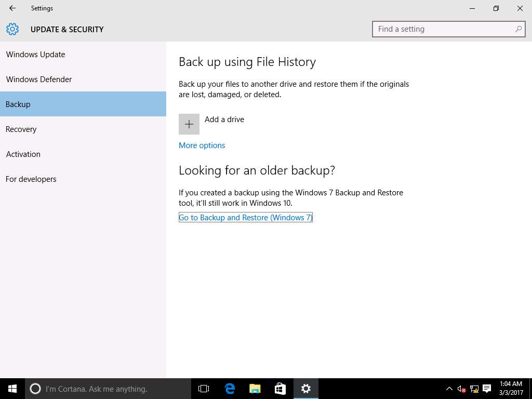The height and width of the screenshot is (399, 532).
Task: Click the Settings gear in the taskbar
Action: point(305,389)
